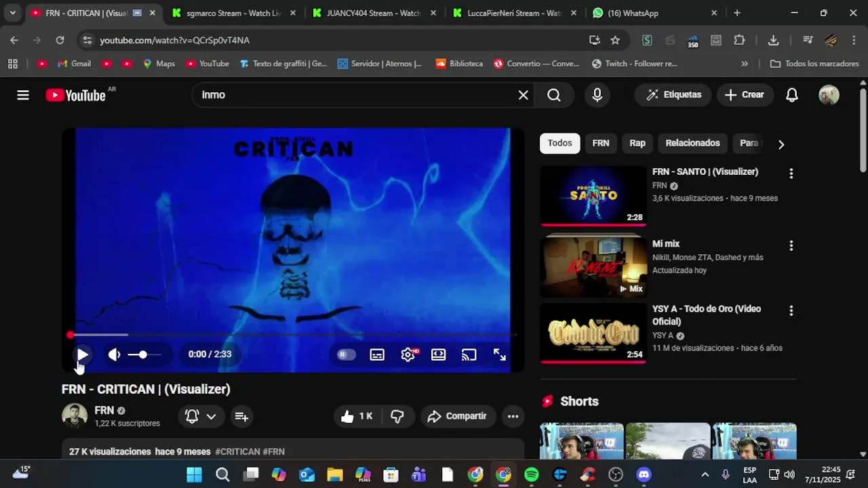The width and height of the screenshot is (868, 488).
Task: Open subscription notification bell dropdown
Action: pyautogui.click(x=201, y=416)
